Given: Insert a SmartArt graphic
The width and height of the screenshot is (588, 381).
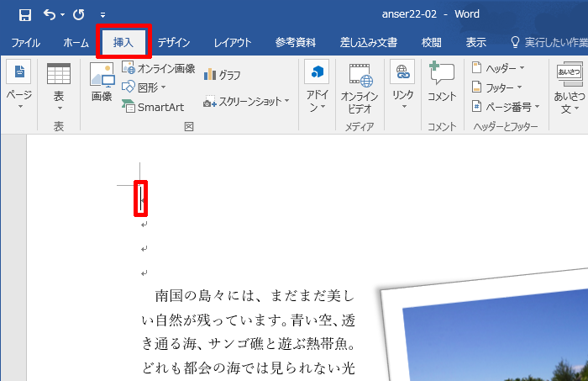Looking at the screenshot, I should pos(153,107).
